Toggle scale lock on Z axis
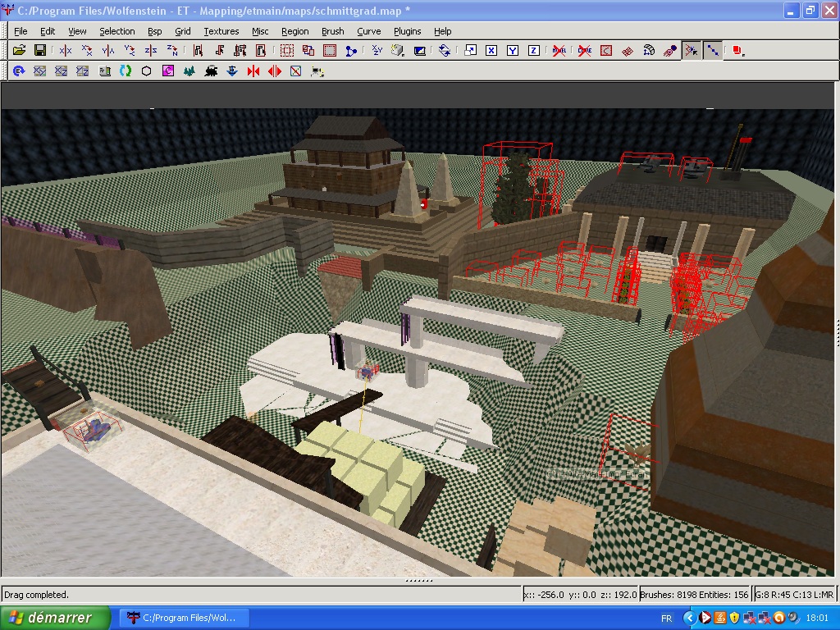Screen dimensions: 840x630 click(533, 50)
